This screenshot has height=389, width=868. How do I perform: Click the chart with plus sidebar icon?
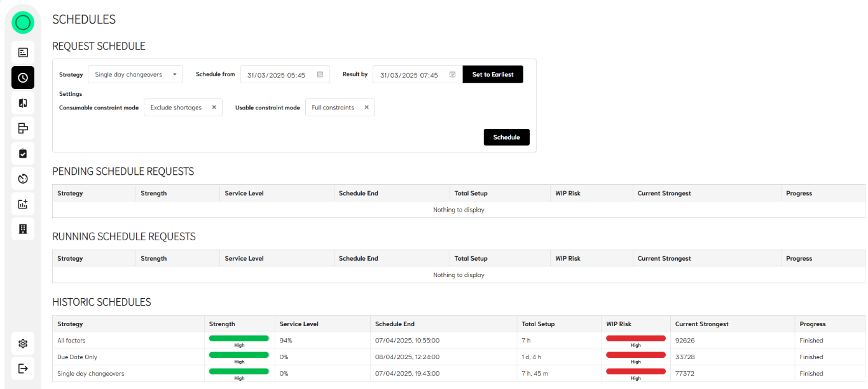tap(23, 204)
